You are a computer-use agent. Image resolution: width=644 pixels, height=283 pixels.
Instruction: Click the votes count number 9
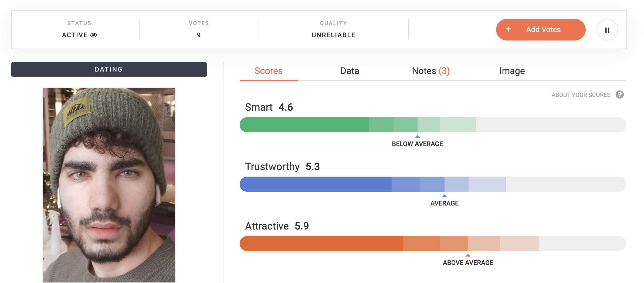(x=199, y=35)
